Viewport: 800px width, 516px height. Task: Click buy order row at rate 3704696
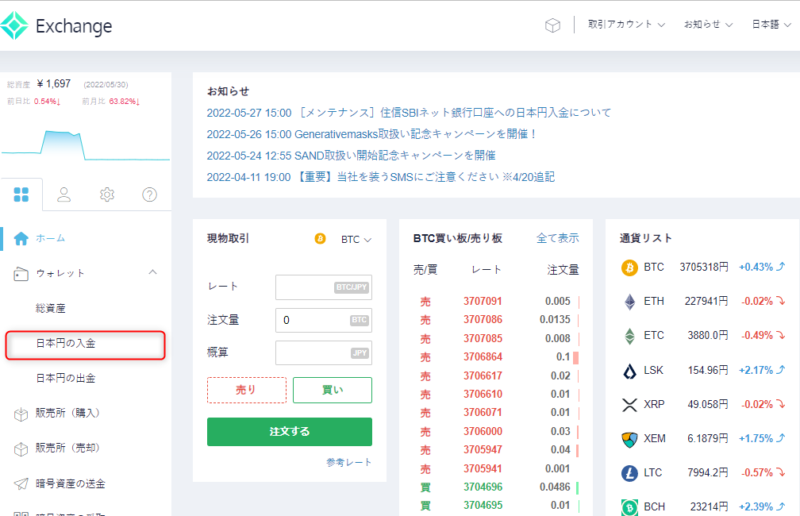[x=496, y=487]
